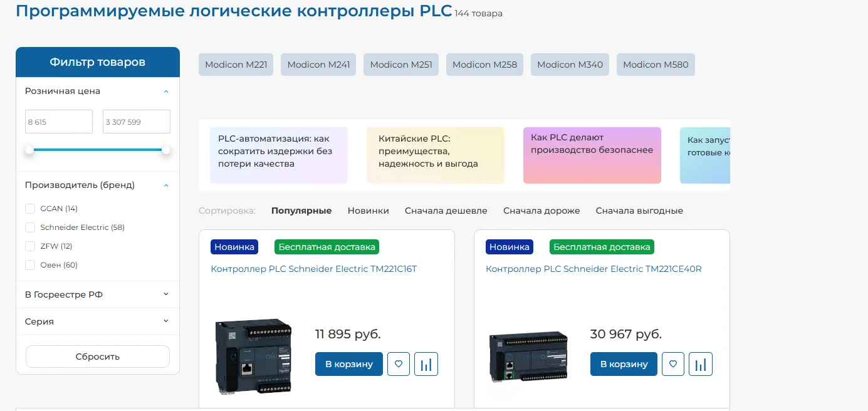Add TM221C16T to comparison list

pos(426,364)
